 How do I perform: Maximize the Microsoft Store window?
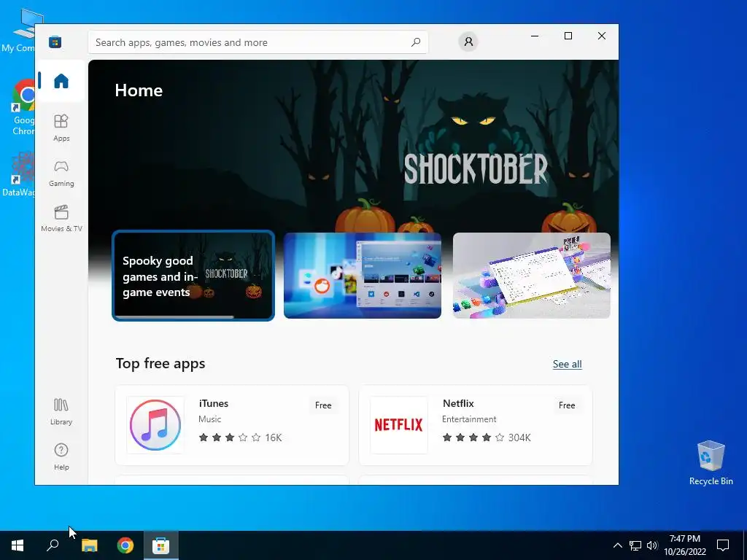coord(568,36)
